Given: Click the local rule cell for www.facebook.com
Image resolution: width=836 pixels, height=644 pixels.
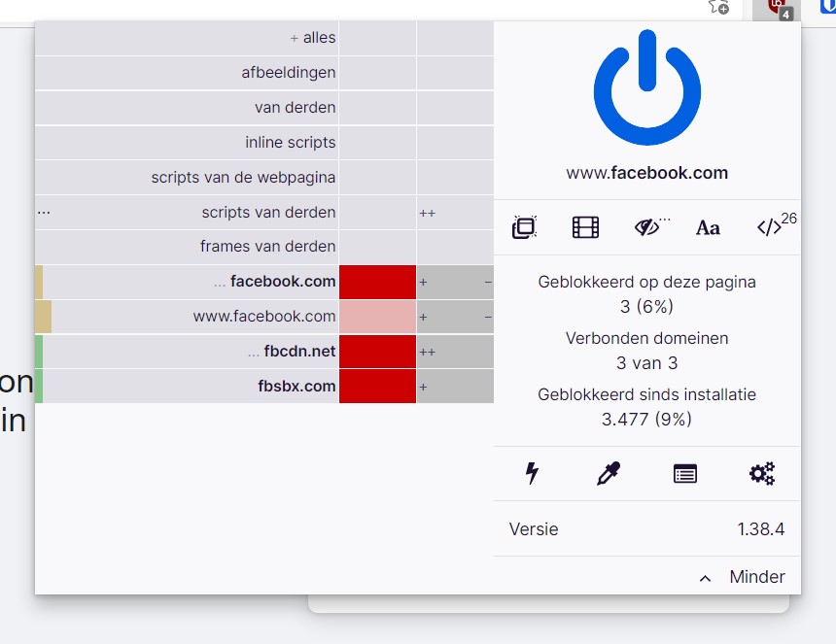Looking at the screenshot, I should 455,317.
